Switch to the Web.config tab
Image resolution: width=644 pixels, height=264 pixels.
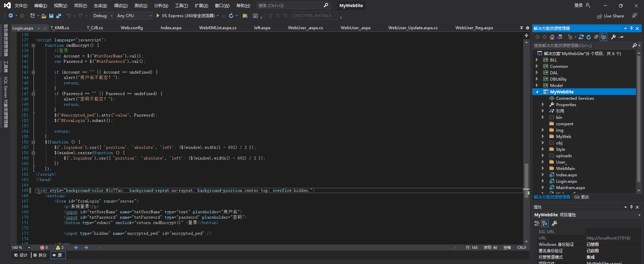[131, 28]
